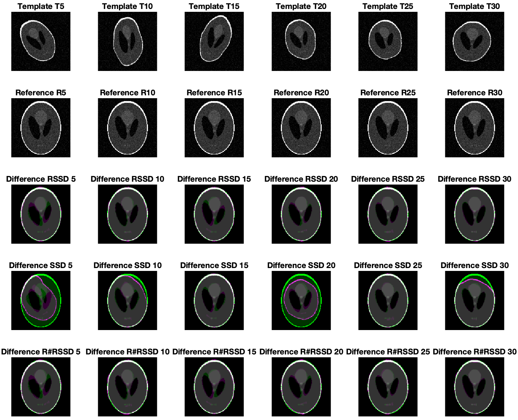Screen dimensions: 518x420
Task: Select the "Difference R#RSSD 10" title
Action: point(128,352)
